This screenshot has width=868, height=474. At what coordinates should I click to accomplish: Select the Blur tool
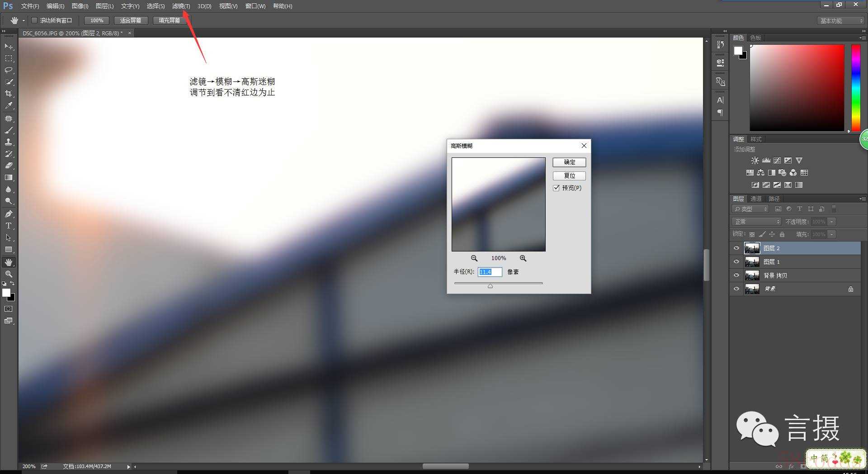click(x=9, y=189)
